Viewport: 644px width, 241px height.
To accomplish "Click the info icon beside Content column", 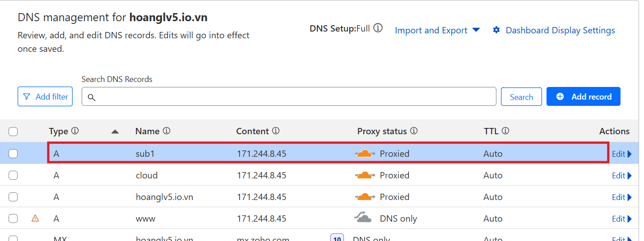I will [276, 131].
